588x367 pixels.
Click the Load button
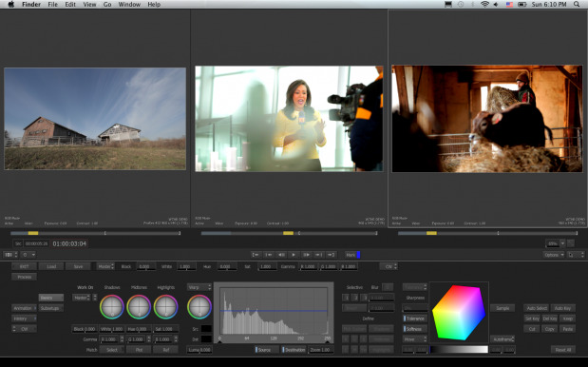(x=51, y=266)
